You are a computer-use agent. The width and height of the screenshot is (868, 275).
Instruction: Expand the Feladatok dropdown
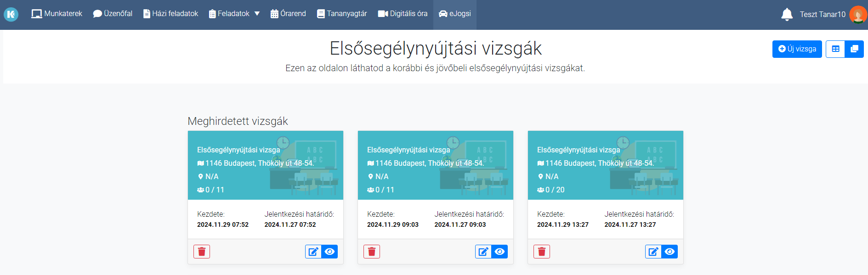pyautogui.click(x=234, y=14)
